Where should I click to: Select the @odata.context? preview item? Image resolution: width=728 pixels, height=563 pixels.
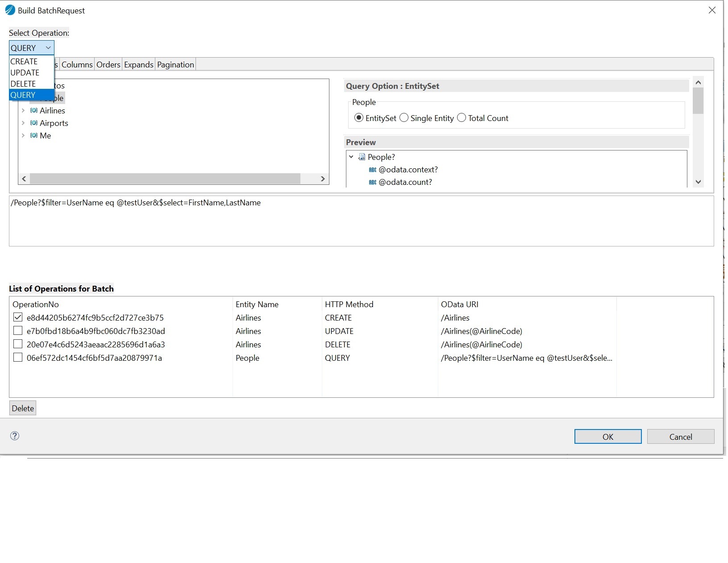(x=408, y=170)
